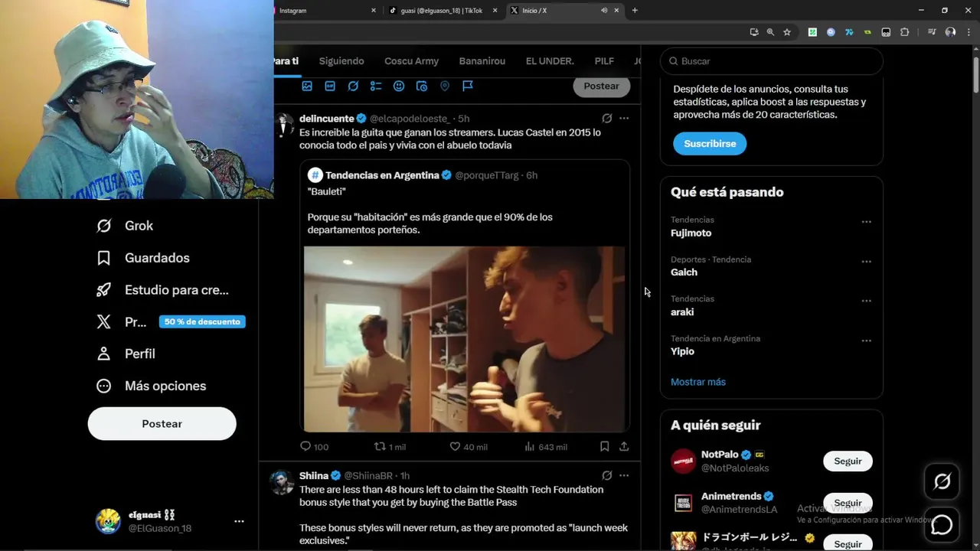Switch to the Bananirou tab
The image size is (980, 551).
coord(482,61)
